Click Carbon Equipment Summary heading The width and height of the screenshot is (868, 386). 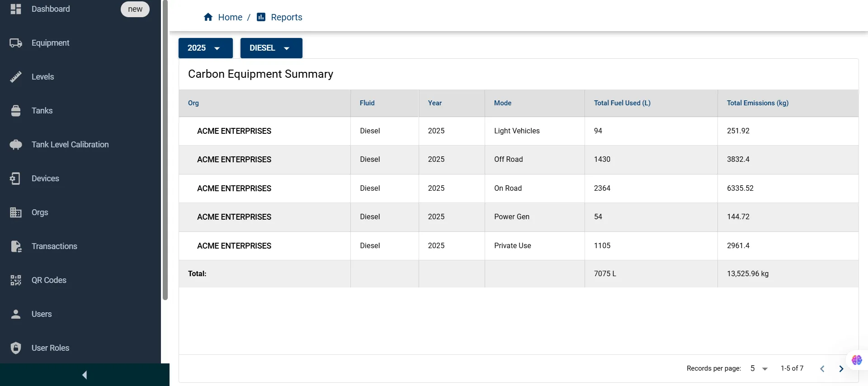tap(260, 74)
